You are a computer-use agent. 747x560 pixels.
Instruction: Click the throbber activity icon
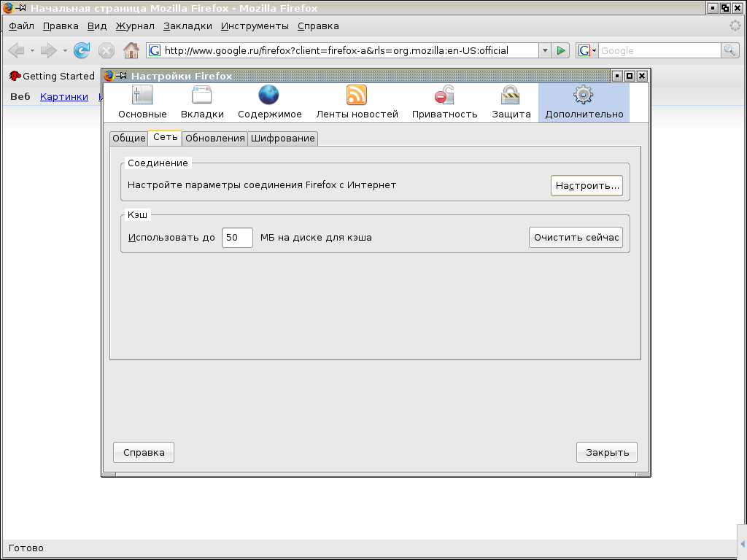click(x=735, y=26)
